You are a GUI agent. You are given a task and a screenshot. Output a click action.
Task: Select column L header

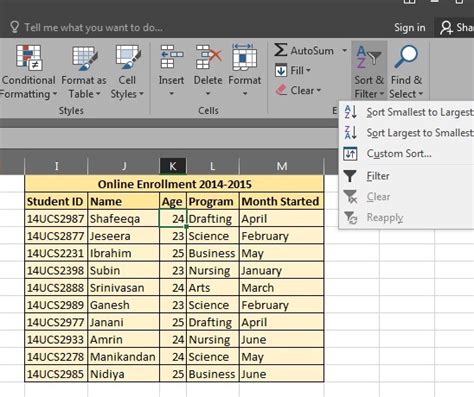212,166
